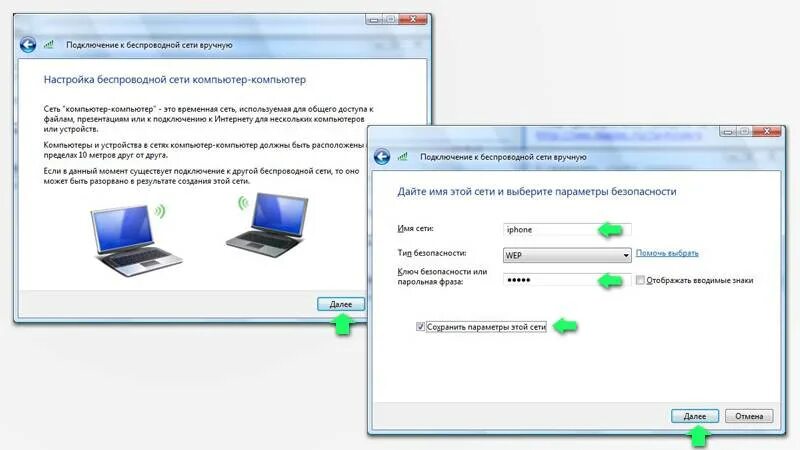Toggle 'Отображать вводимые знаки' checkbox
This screenshot has height=450, width=800.
[x=640, y=280]
